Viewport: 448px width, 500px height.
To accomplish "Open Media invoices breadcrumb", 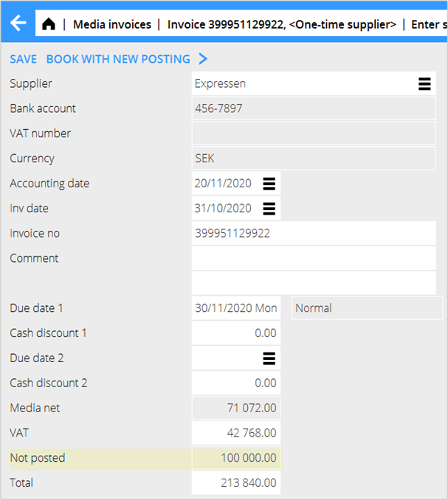I will click(112, 24).
